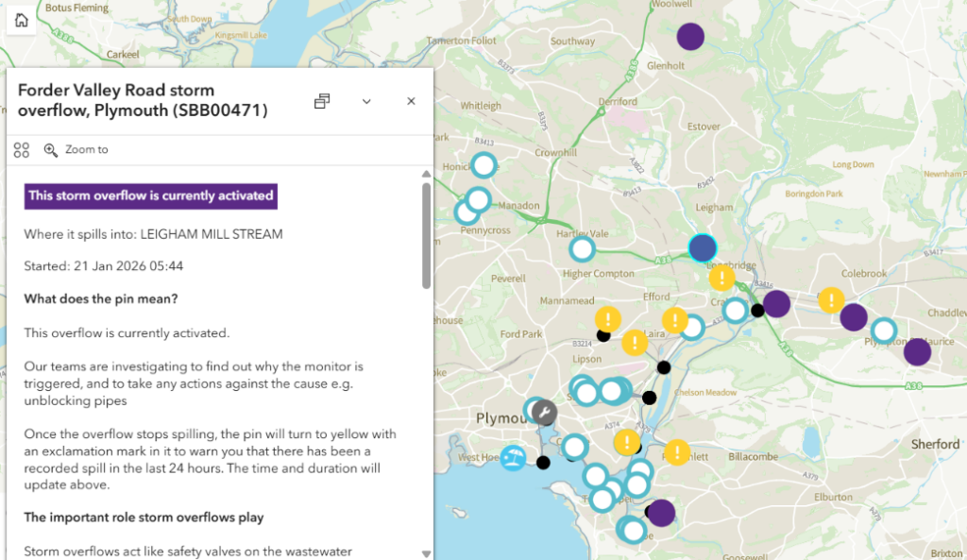
Task: Click the teal ring pin at Hartley Vale
Action: pos(583,249)
